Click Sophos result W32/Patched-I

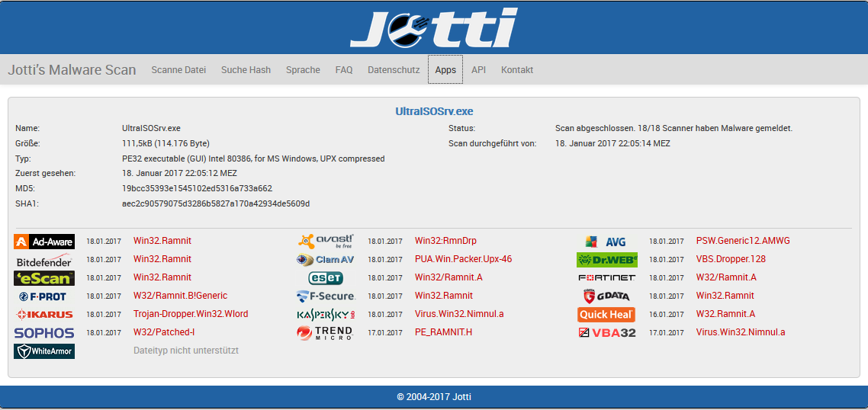(x=164, y=332)
